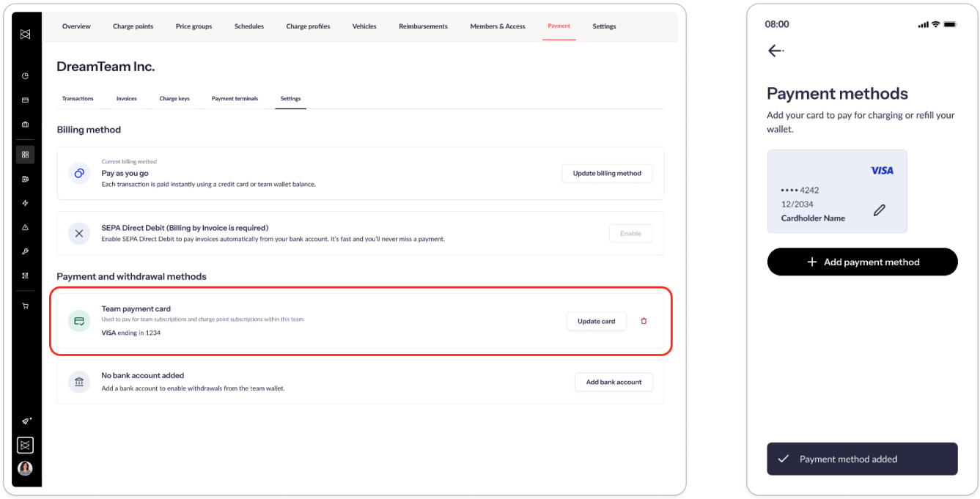Screen dimensions: 980x499
Task: Click the bank building icon
Action: (79, 382)
